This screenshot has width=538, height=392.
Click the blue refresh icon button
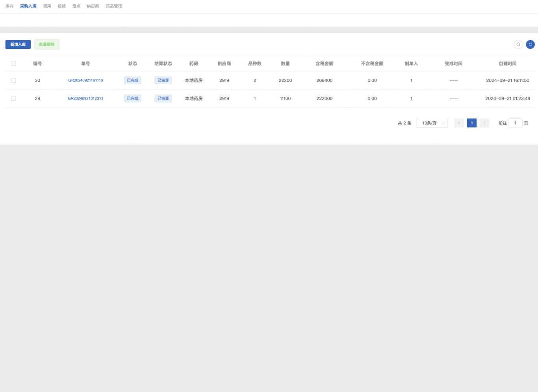pos(530,44)
